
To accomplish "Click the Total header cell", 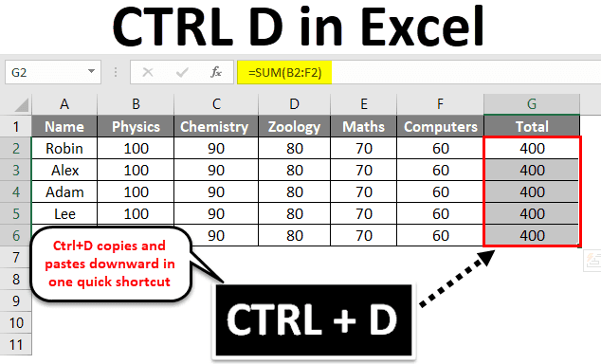I will [x=532, y=126].
